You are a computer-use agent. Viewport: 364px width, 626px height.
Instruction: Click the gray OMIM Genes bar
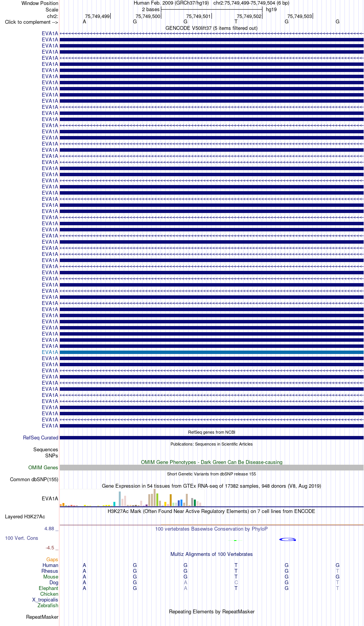[212, 467]
